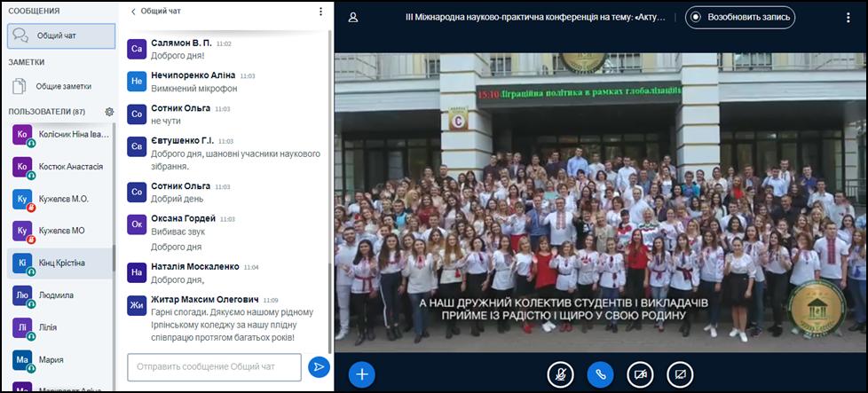Select user Кінц Крістіна

[x=59, y=263]
